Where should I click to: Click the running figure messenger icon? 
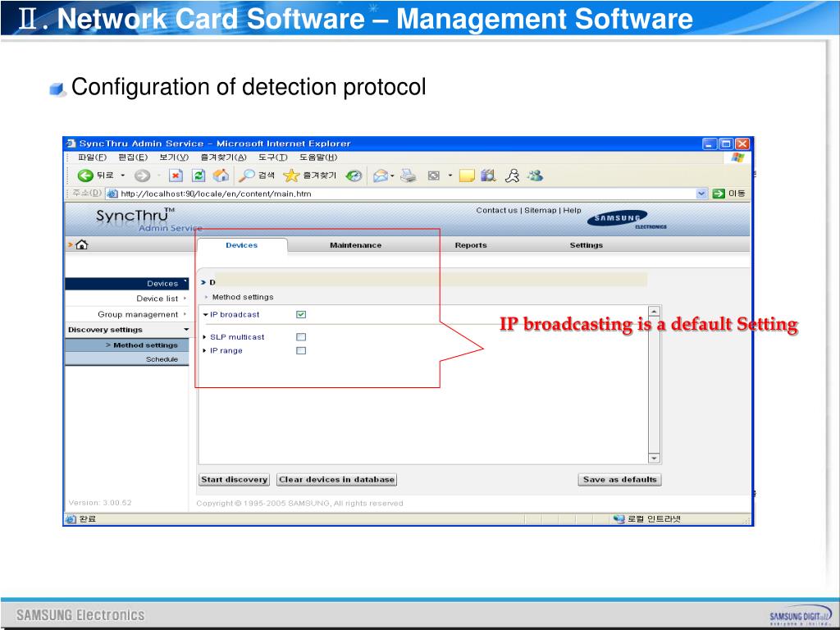(513, 176)
